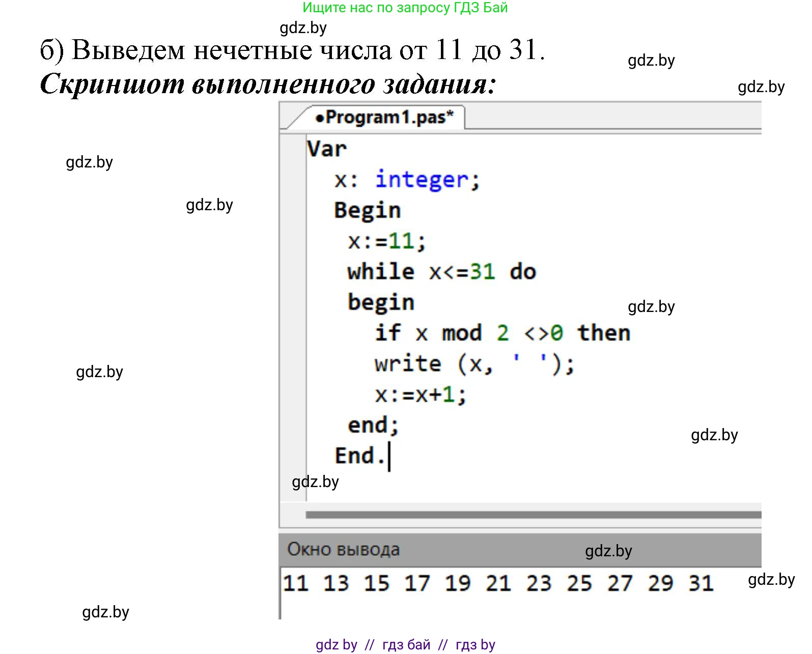Place cursor on the write (x, ' ') line
Viewport: 812px width, 654px height.
coord(474,364)
